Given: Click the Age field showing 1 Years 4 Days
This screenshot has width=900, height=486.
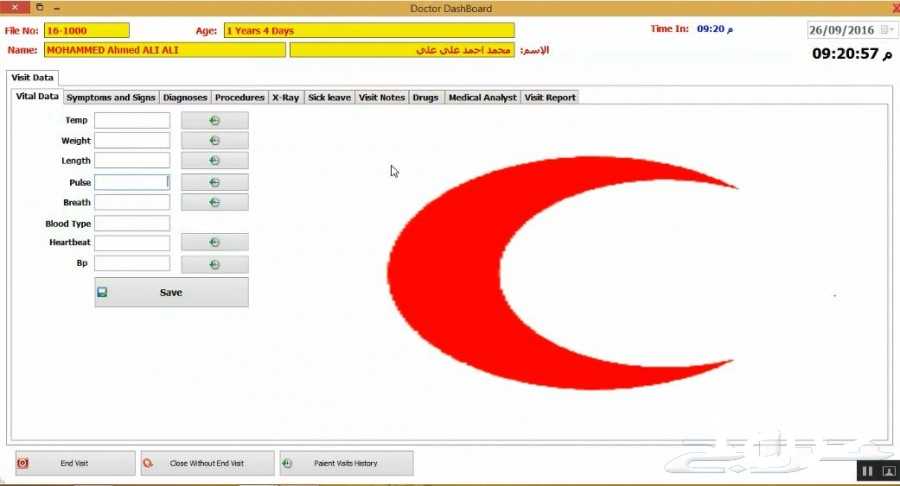Looking at the screenshot, I should coord(369,30).
